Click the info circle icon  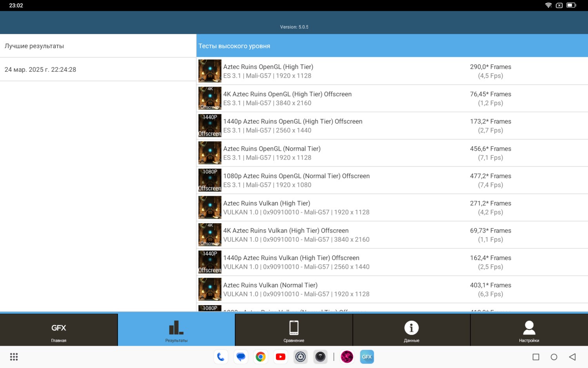pyautogui.click(x=412, y=328)
